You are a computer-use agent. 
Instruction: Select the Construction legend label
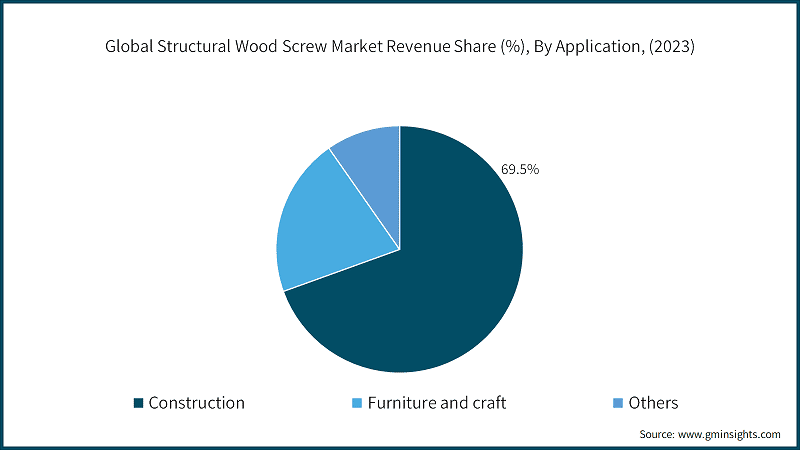196,403
